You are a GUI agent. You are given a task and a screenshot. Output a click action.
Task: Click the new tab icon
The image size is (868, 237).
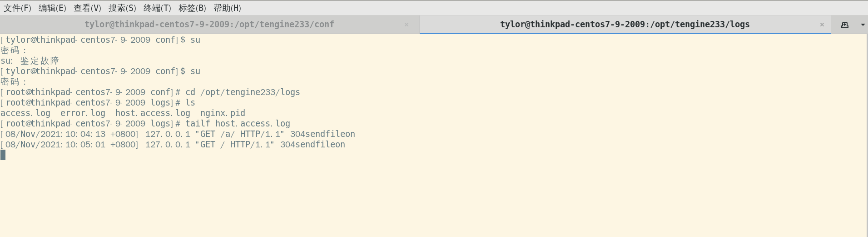click(x=845, y=25)
